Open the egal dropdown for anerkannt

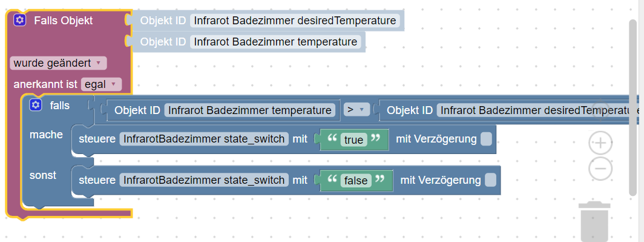coord(102,84)
